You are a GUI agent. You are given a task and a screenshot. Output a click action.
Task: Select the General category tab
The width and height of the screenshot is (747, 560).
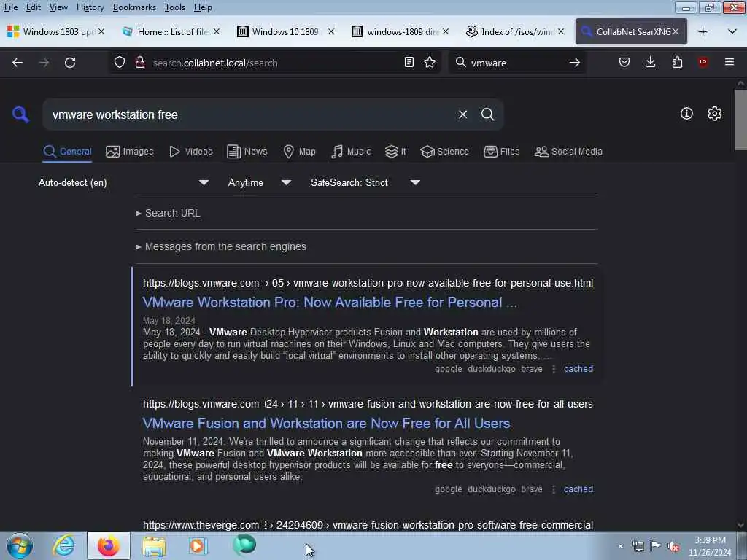pos(67,152)
